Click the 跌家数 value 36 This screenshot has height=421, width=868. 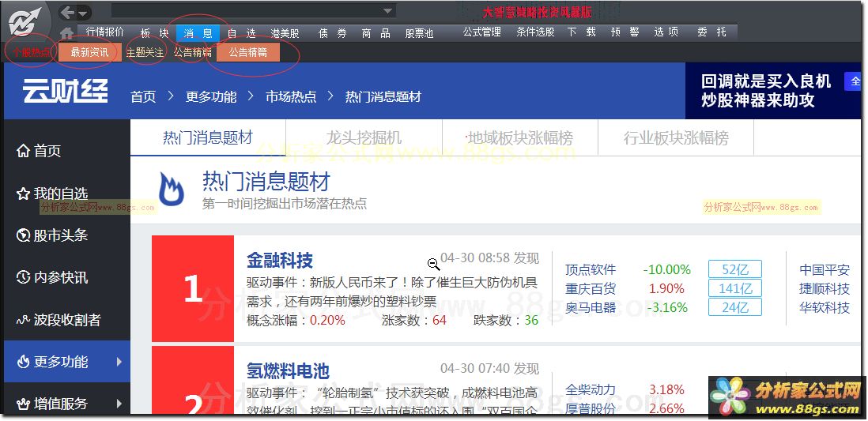531,321
